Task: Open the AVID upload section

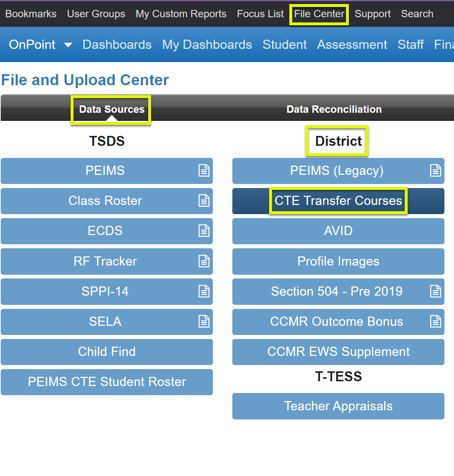Action: (338, 231)
